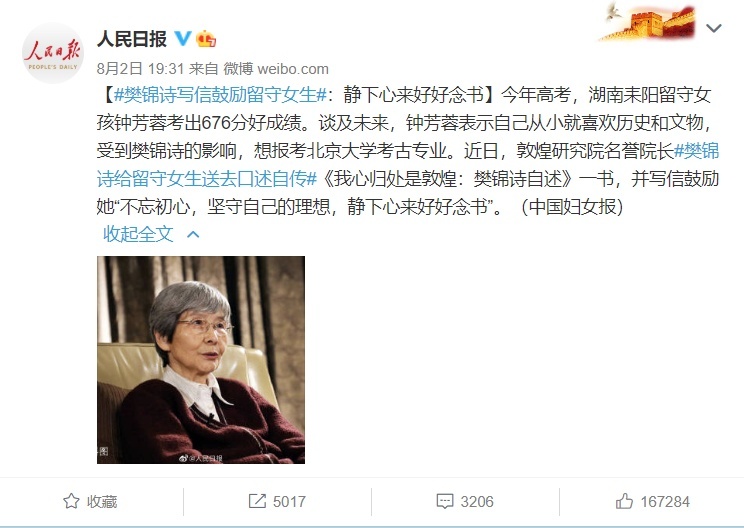
Task: Click the 微博 weibo.com source link
Action: pyautogui.click(x=276, y=69)
